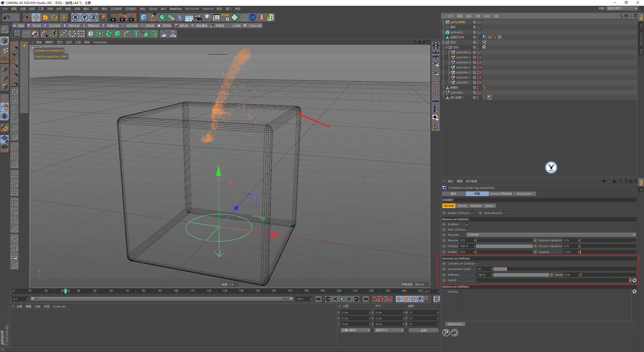Open the INSYDIUM menu

coord(192,9)
